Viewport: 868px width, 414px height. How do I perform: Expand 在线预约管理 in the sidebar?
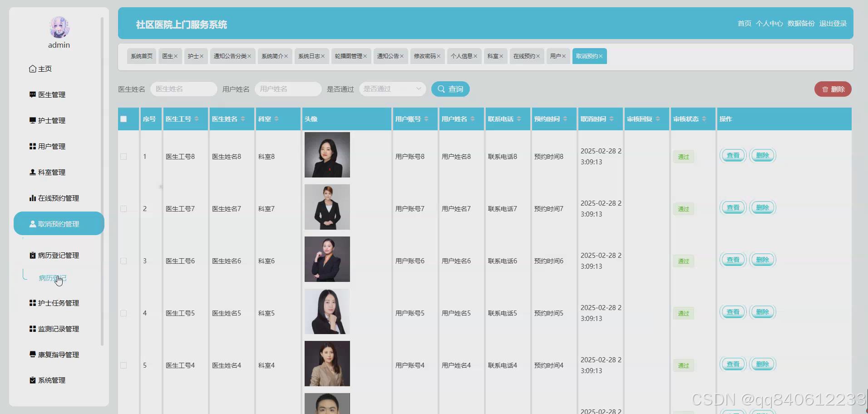[58, 198]
